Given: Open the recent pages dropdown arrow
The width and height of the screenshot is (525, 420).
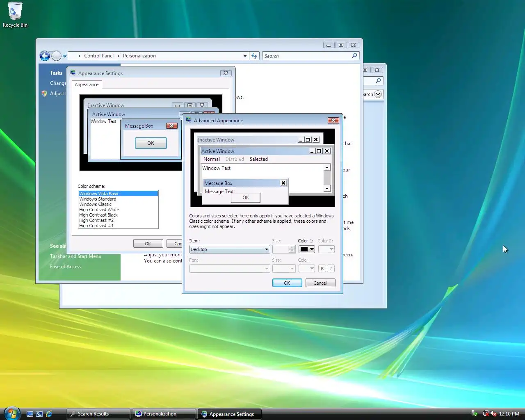Looking at the screenshot, I should pyautogui.click(x=64, y=56).
